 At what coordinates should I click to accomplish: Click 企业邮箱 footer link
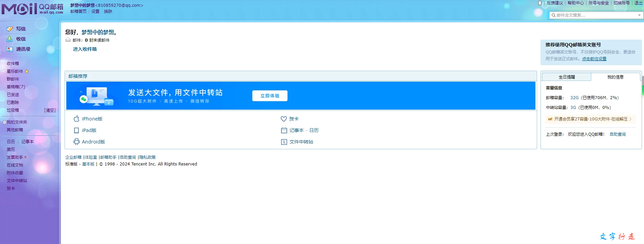click(x=73, y=157)
